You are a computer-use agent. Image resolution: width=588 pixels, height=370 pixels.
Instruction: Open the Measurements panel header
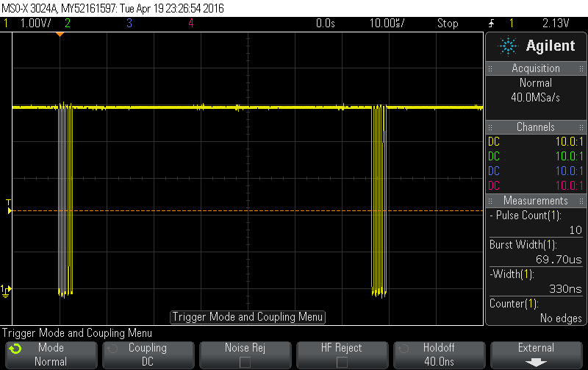point(536,201)
